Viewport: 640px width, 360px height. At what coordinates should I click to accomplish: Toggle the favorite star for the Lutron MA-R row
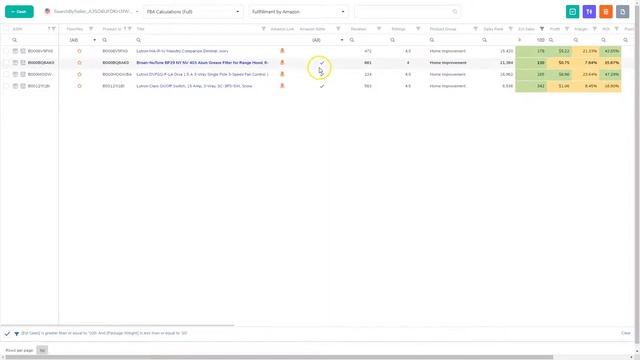pyautogui.click(x=79, y=51)
